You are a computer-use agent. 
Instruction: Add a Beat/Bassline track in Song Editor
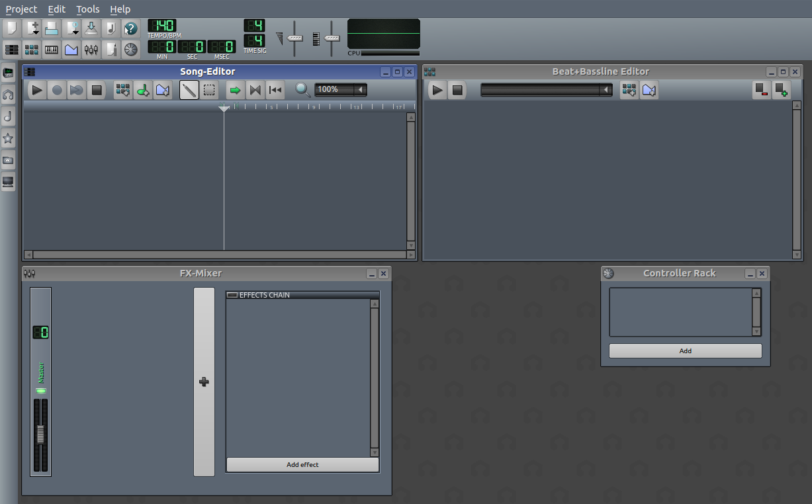pyautogui.click(x=122, y=90)
